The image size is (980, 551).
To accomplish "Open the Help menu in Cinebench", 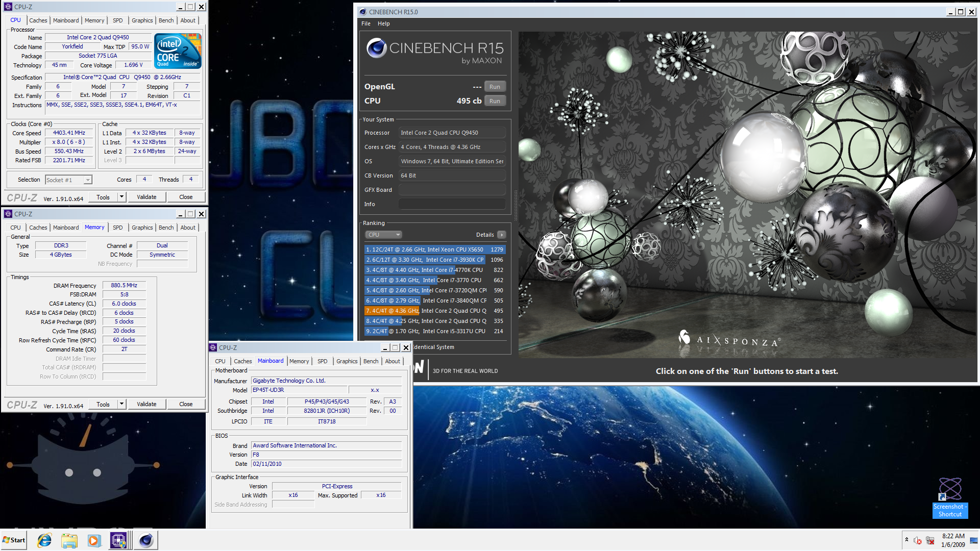I will 384,23.
